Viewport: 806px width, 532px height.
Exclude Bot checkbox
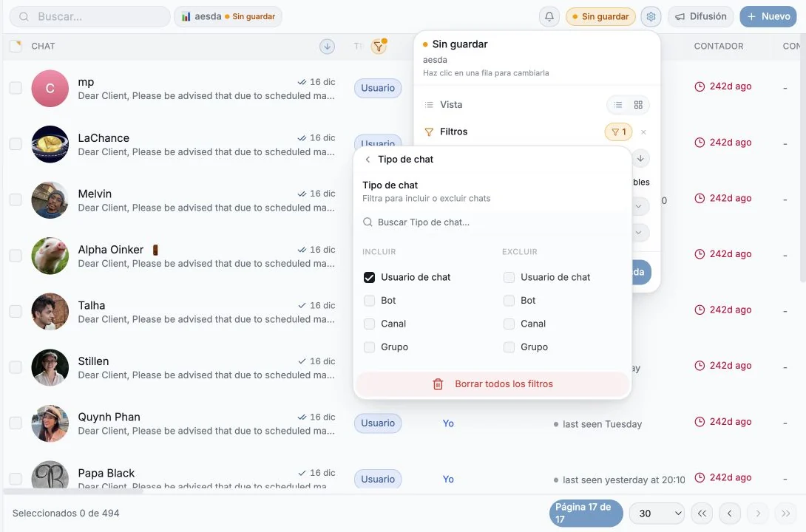[509, 301]
